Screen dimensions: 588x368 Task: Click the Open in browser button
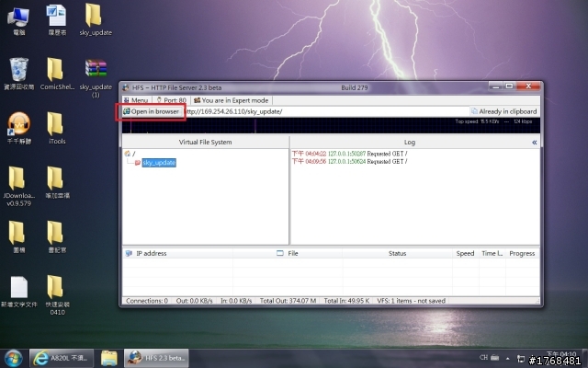pos(152,111)
